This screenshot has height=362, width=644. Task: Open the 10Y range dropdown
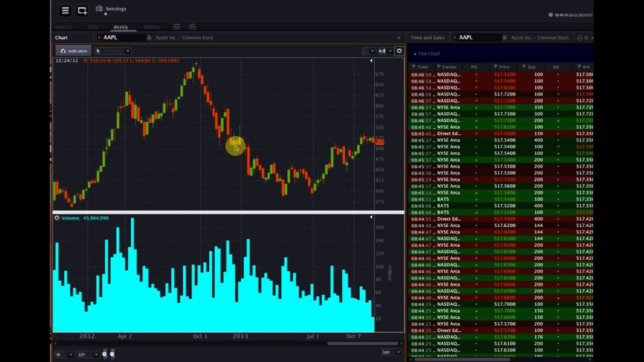tap(88, 354)
